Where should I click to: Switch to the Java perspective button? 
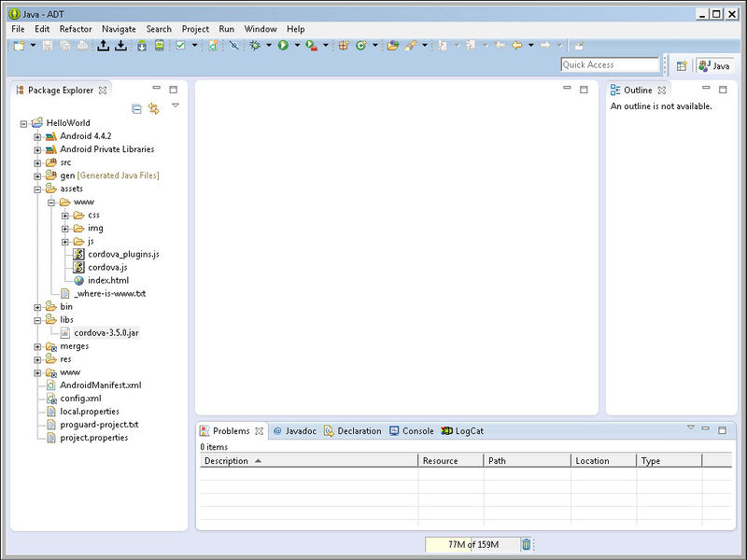point(714,65)
